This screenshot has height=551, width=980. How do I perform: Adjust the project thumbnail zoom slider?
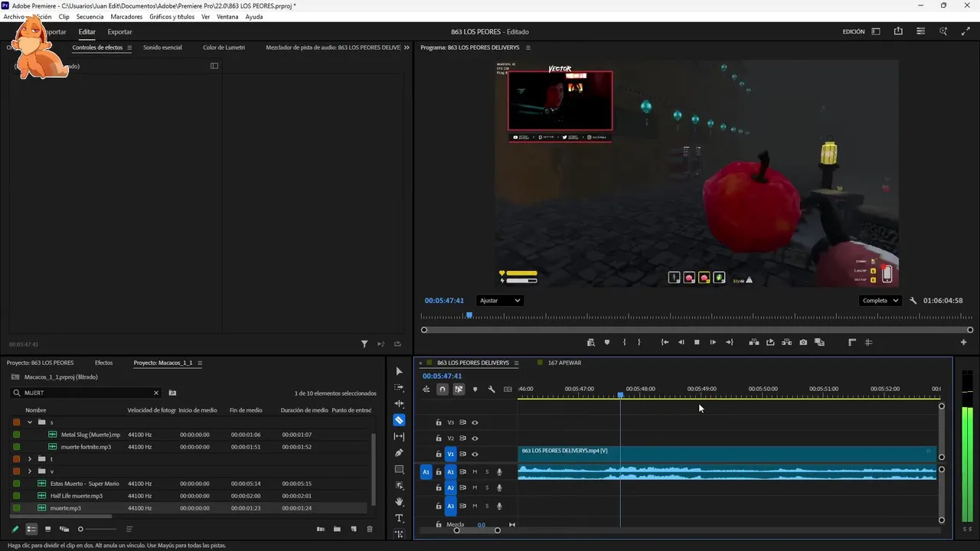point(80,529)
